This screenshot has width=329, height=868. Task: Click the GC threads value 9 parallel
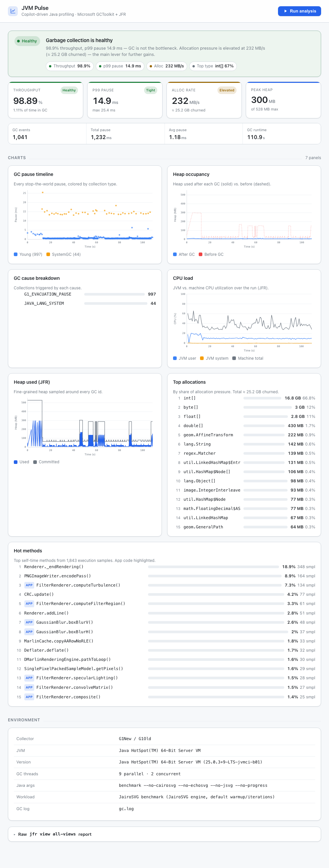150,774
